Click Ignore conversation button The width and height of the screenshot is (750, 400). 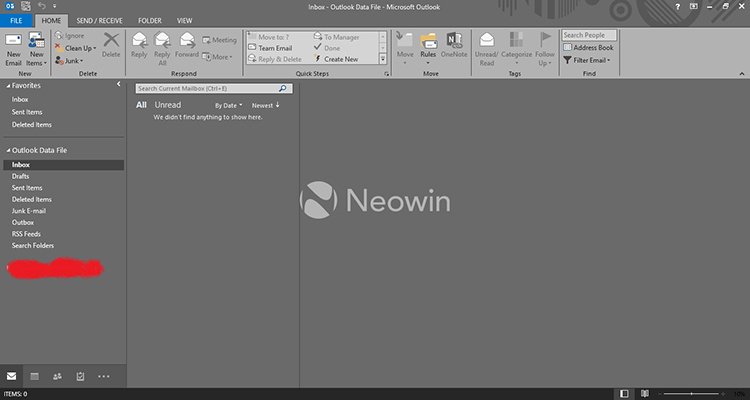tap(70, 36)
